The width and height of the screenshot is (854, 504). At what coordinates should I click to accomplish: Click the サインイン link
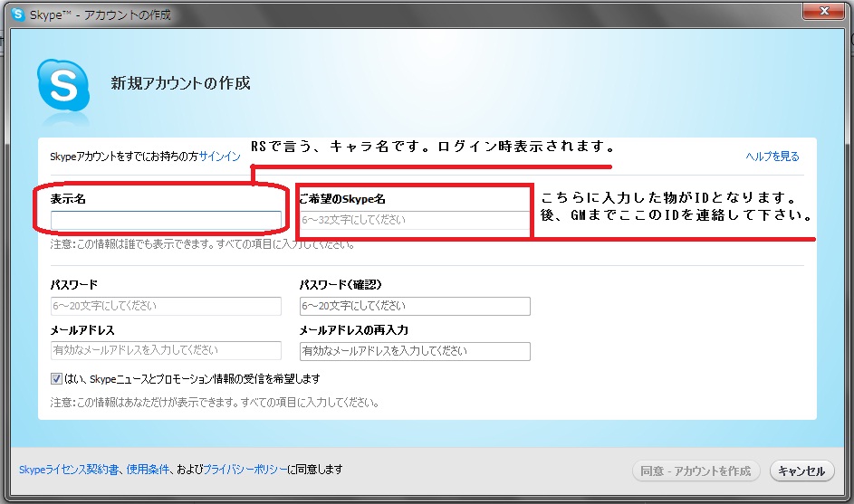[219, 157]
